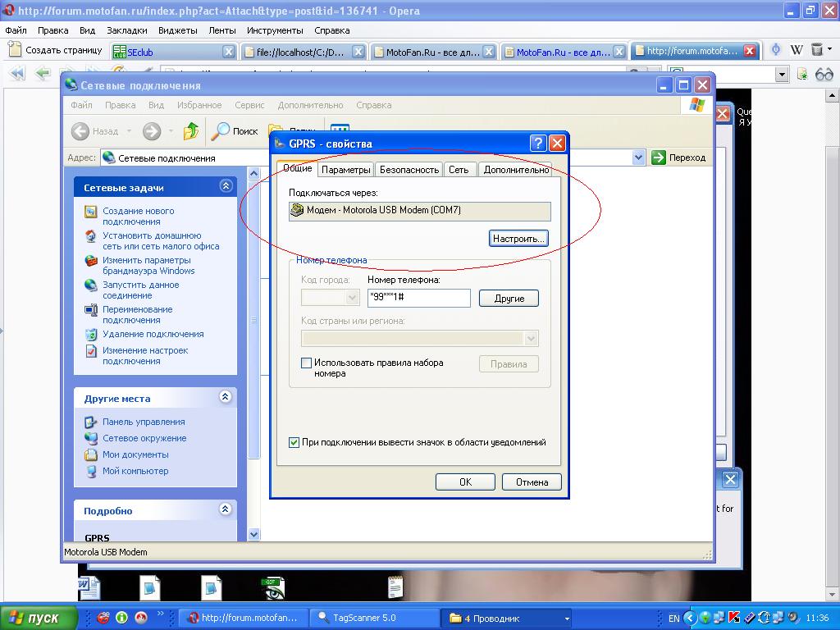Switch to the Сеть tab
This screenshot has width=840, height=630.
pos(459,170)
